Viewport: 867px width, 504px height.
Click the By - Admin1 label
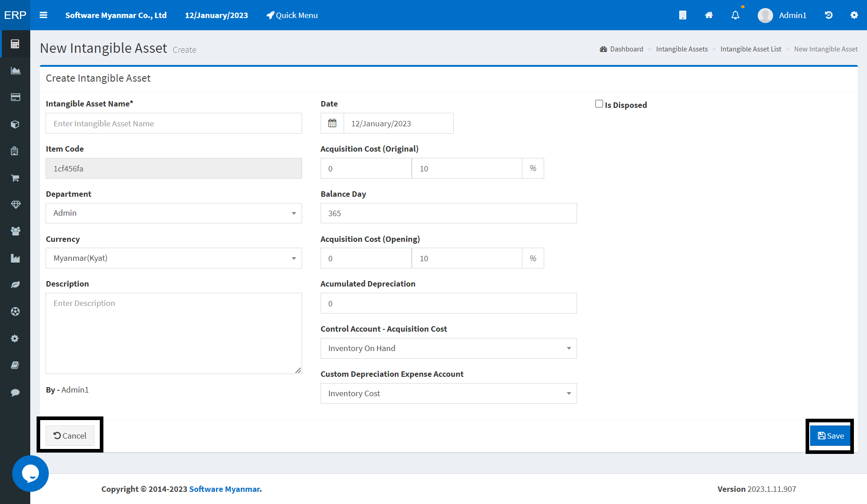(67, 389)
